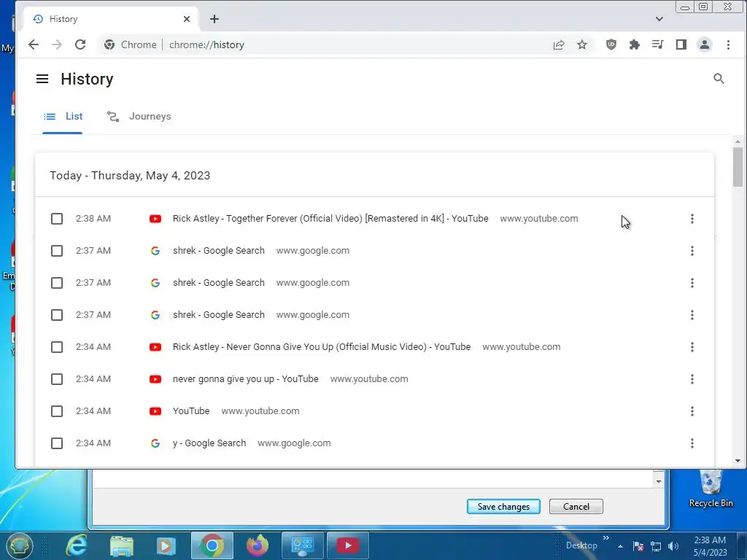Screen dimensions: 747x560
Task: Open actions menu for second shrek entry
Action: (x=692, y=283)
